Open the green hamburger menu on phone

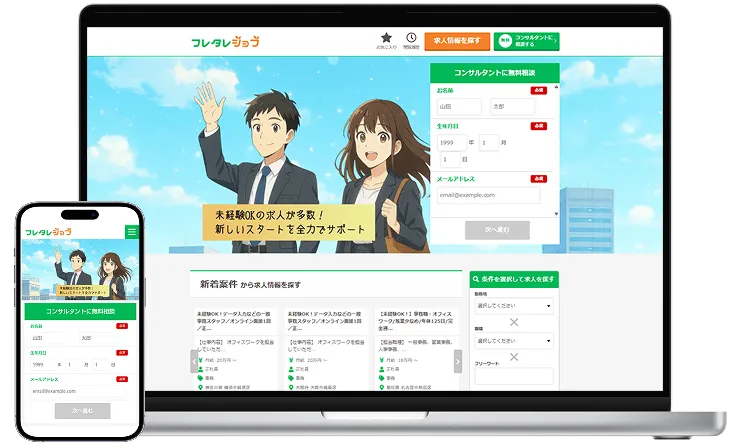(131, 232)
